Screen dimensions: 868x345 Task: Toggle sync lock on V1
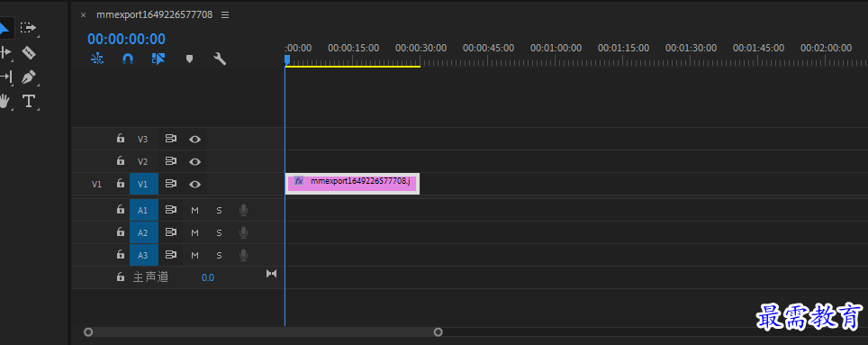pos(170,183)
